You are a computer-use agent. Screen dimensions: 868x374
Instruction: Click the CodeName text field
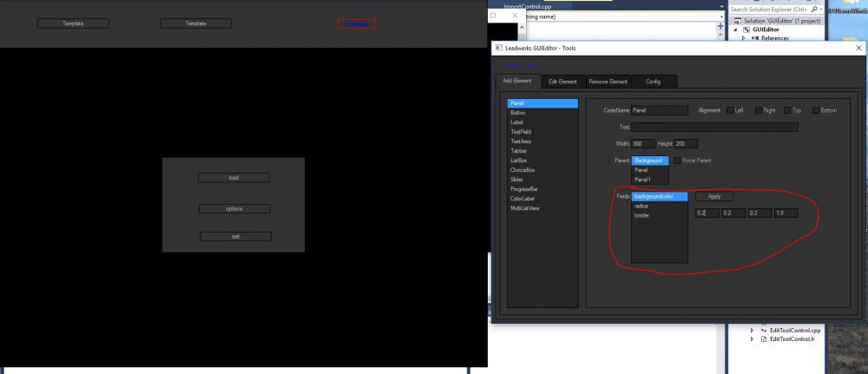(x=660, y=110)
